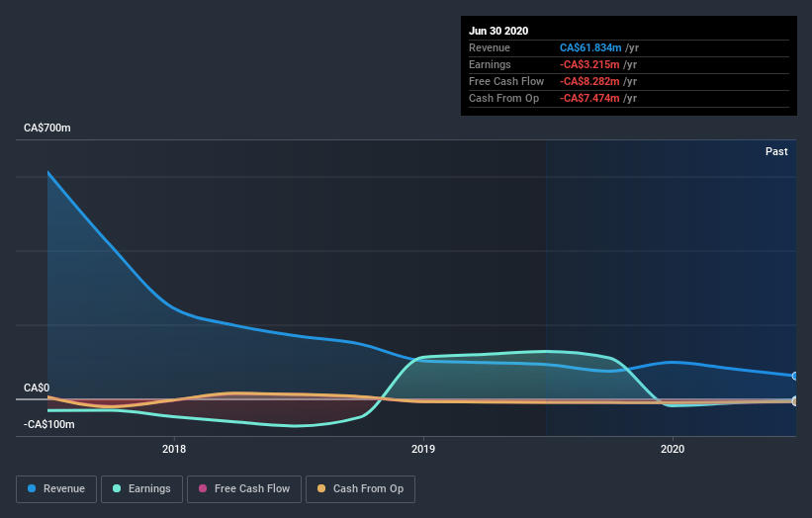Click the CA$700m y-axis label

(x=47, y=128)
